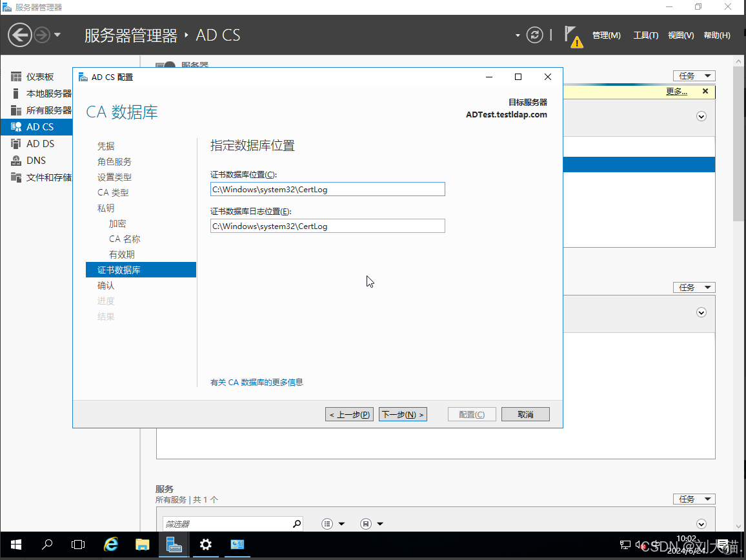Go to the CA 类型 wizard step
This screenshot has height=560, width=746.
point(113,193)
